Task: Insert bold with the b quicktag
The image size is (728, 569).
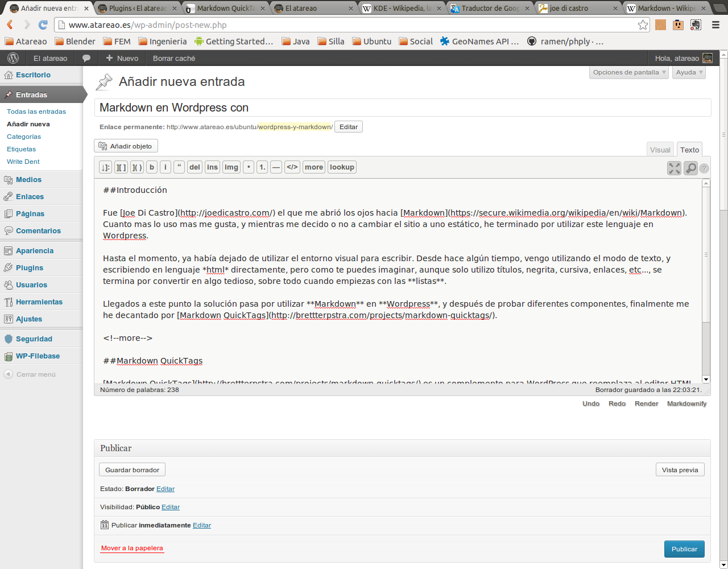Action: (x=152, y=167)
